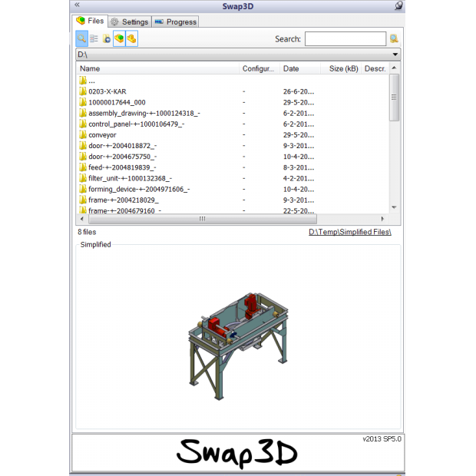
Task: Click the list view toolbar icon
Action: [94, 38]
